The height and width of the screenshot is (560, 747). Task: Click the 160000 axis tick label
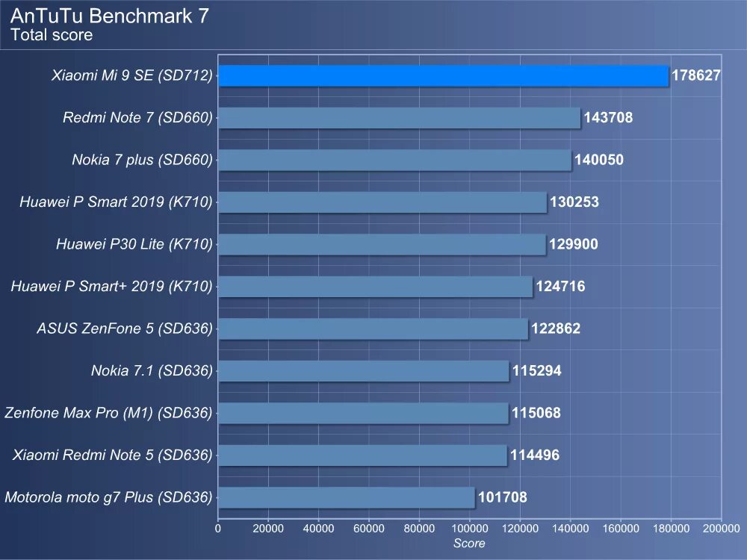point(621,529)
